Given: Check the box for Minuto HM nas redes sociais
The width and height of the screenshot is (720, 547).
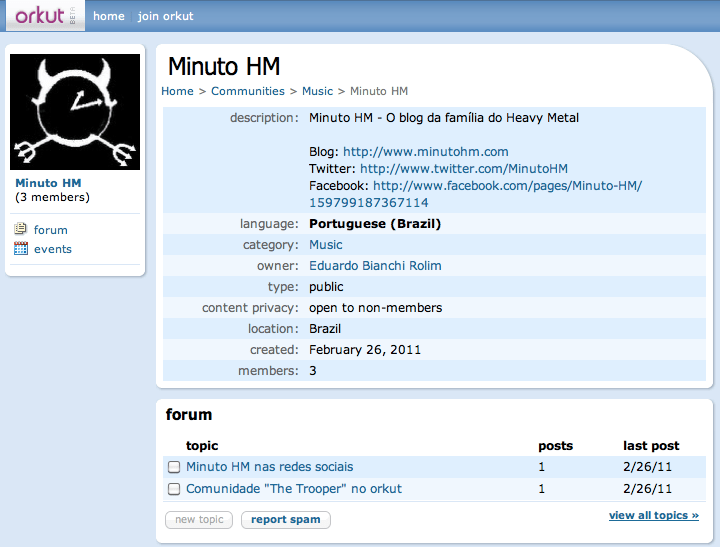Looking at the screenshot, I should coord(174,467).
